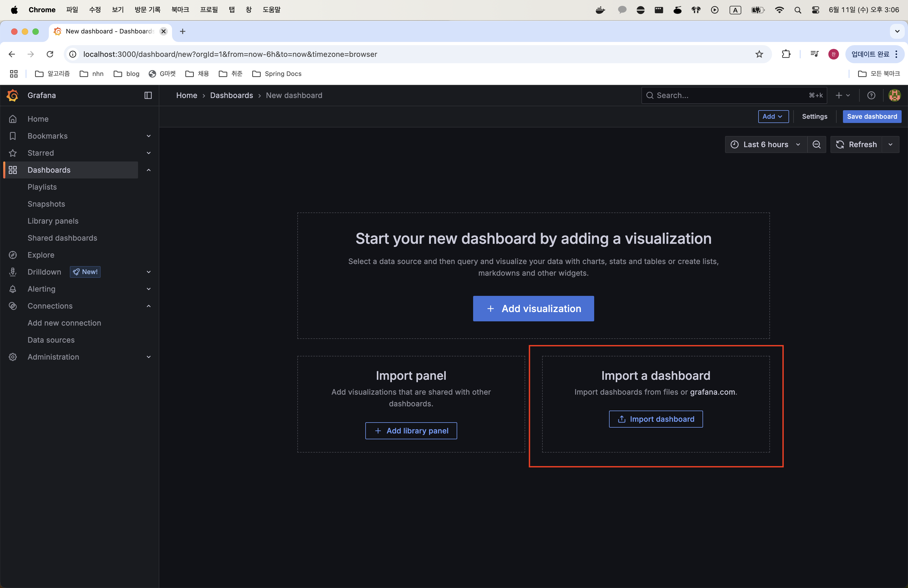Expand the Bookmarks sidebar section
The image size is (908, 588).
tap(149, 136)
